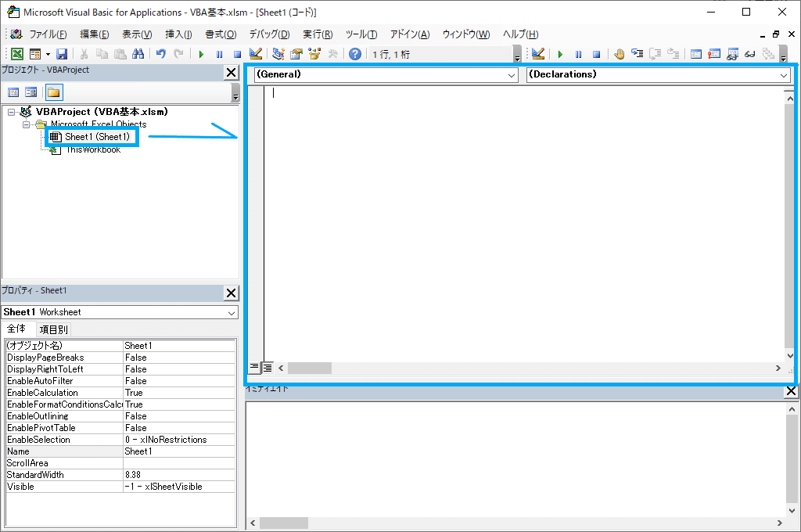Collapse the VBAProject (VBA基本.xlsm) tree node

11,112
